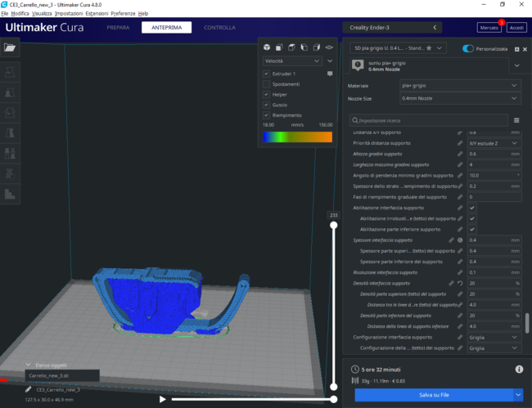Viewport: 532px width, 408px height.
Task: Click the print info icon next to time estimate
Action: tap(519, 370)
